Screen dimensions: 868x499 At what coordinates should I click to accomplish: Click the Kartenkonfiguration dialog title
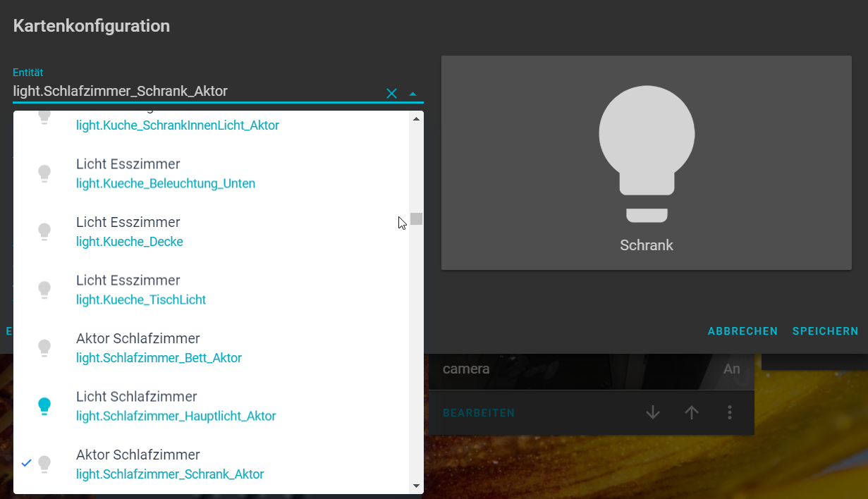tap(92, 26)
